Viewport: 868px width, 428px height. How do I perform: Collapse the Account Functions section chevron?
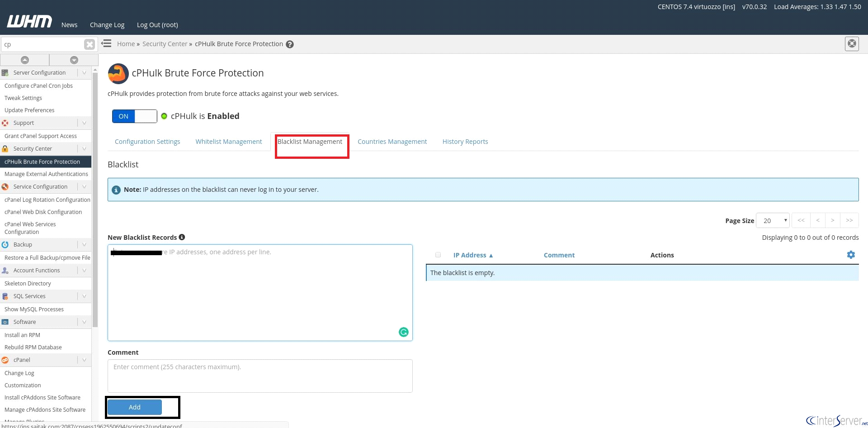[84, 271]
